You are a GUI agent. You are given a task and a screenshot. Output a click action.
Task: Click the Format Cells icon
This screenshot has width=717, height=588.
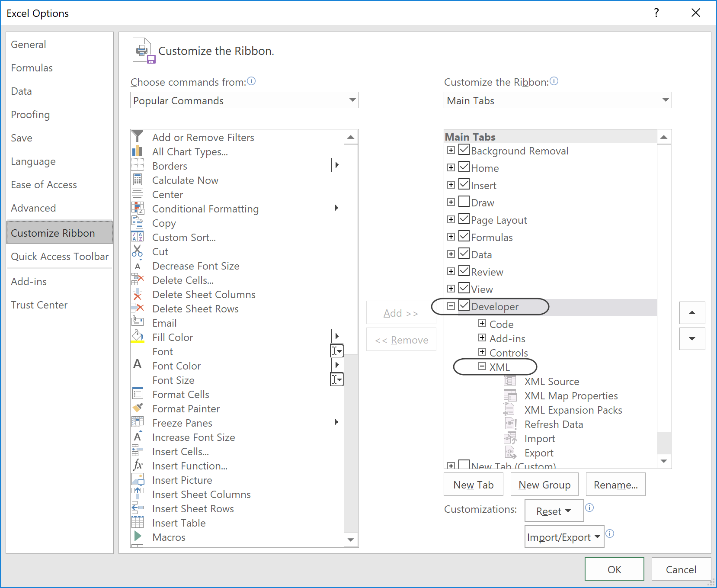point(137,394)
